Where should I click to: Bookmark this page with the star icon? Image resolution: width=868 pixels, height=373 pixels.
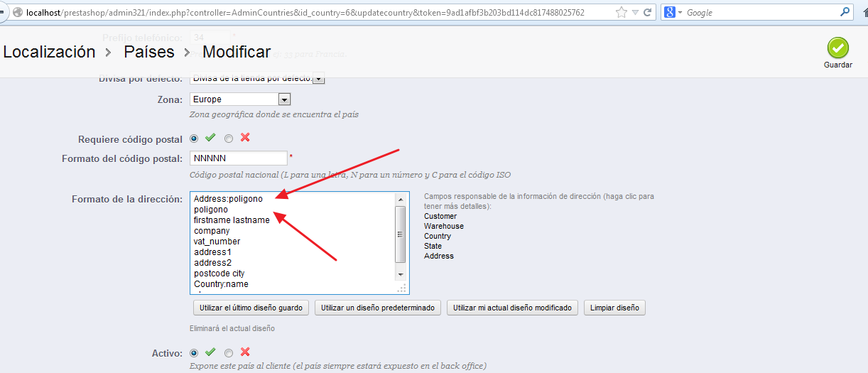coord(622,12)
